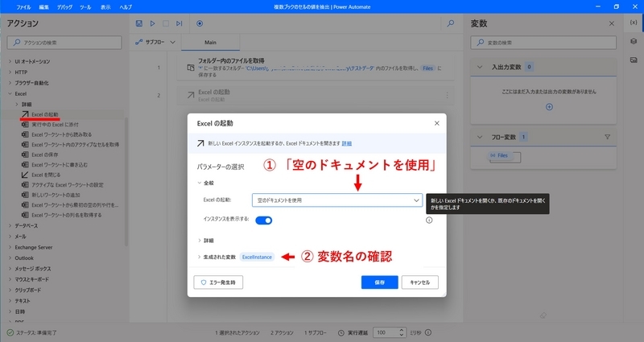Expand the クリップボード action group
Screen dimensions: 644x342
(x=10, y=290)
